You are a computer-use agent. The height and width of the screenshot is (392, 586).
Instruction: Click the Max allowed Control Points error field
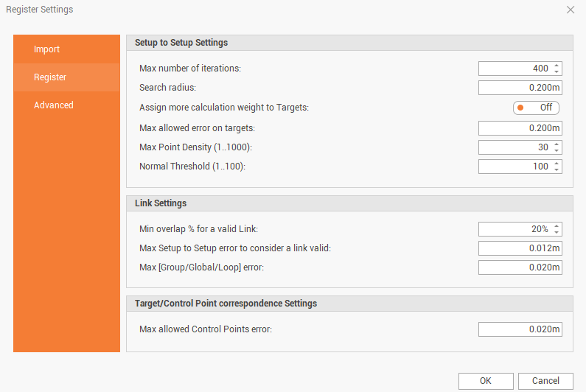tap(520, 329)
